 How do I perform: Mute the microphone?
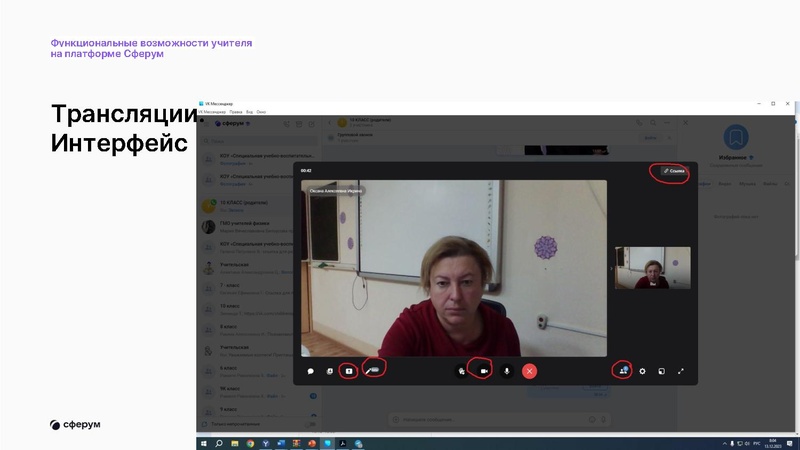[x=506, y=371]
